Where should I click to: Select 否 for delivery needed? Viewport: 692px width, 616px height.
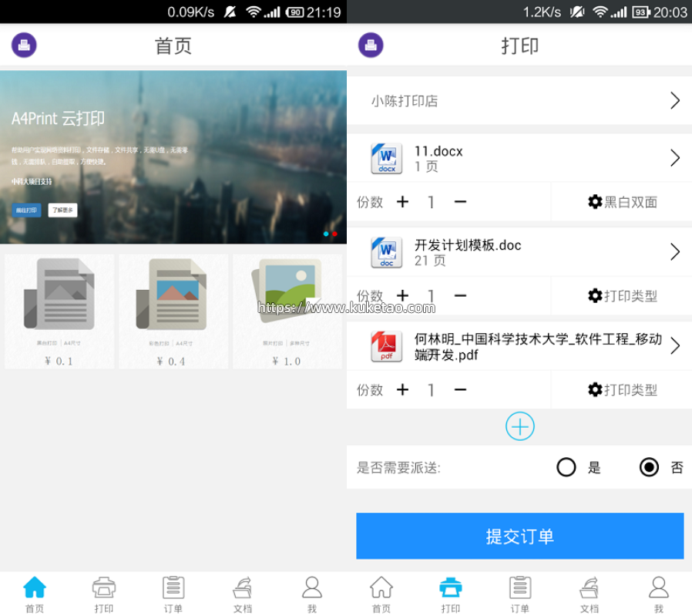(x=649, y=467)
